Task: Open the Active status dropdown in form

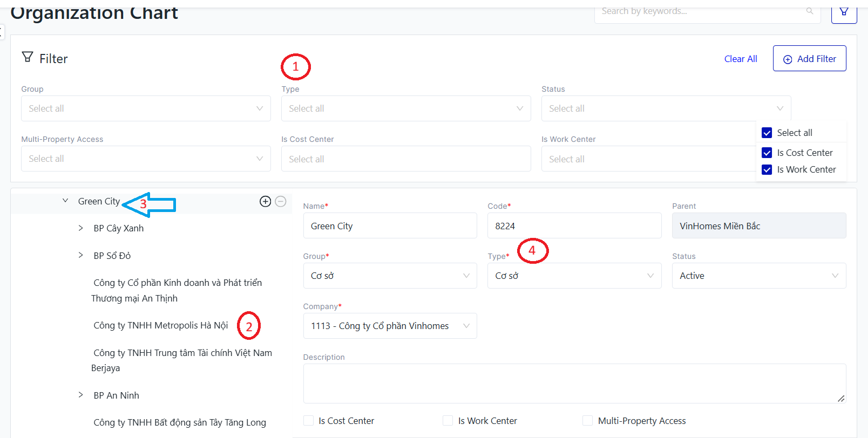Action: [x=759, y=276]
